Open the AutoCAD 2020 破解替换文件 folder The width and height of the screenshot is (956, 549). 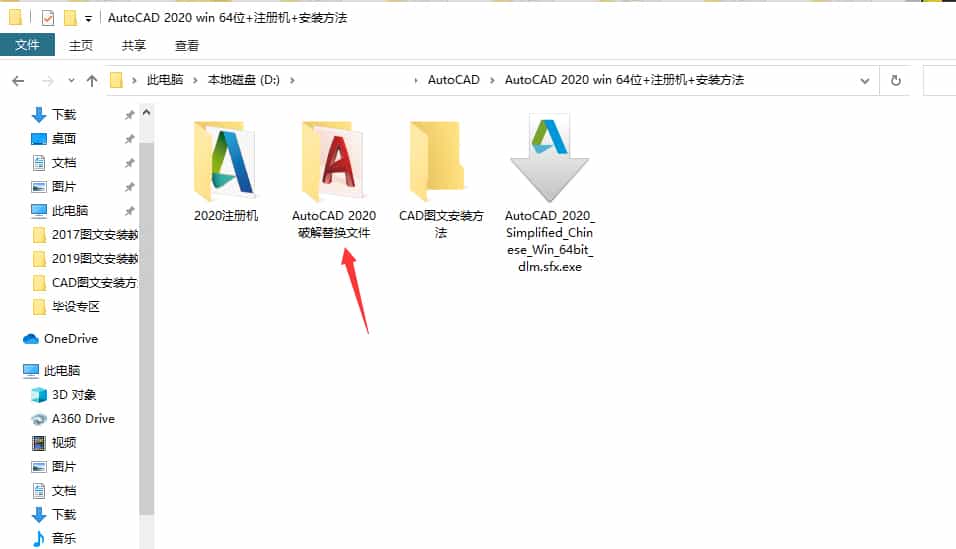pos(334,161)
